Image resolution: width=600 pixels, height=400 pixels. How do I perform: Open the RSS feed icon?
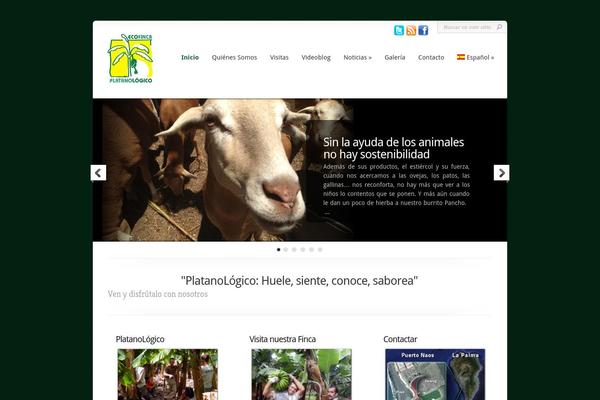tap(411, 30)
